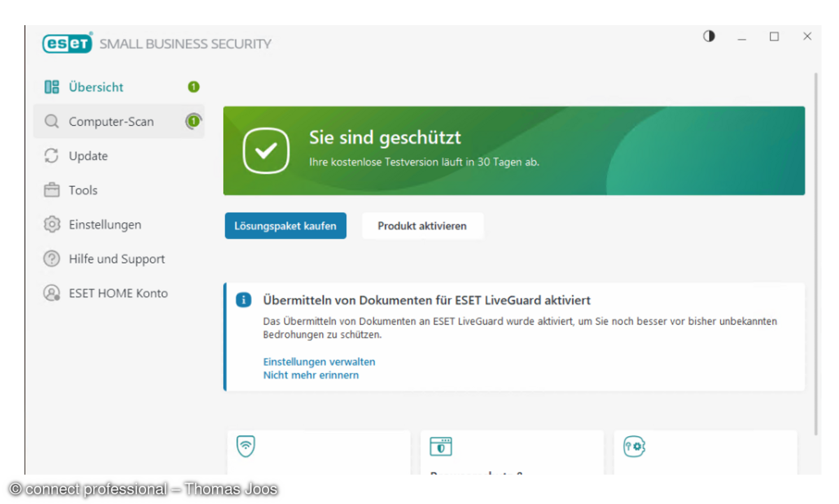Click the 'Sie sind geschützt' heading
The height and width of the screenshot is (504, 839).
tap(385, 138)
